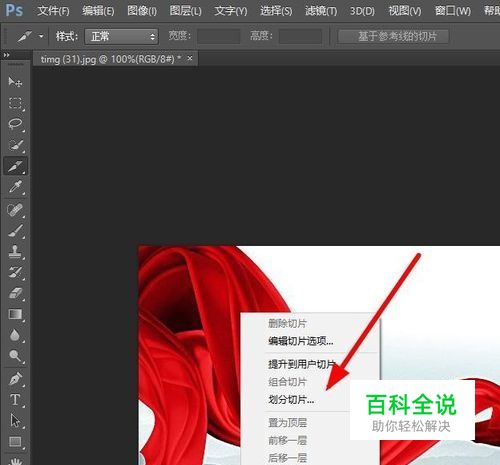Select the Path Selection tool
Image resolution: width=500 pixels, height=465 pixels.
tap(15, 421)
